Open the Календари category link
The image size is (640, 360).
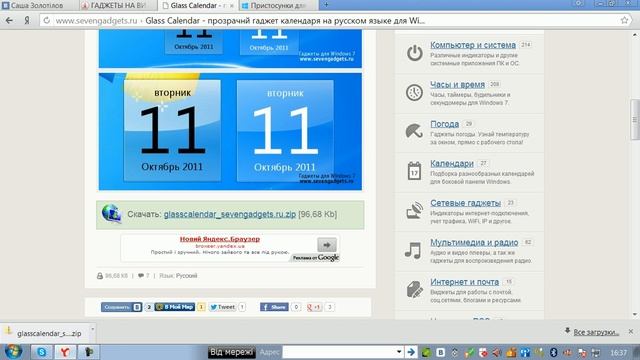click(452, 163)
